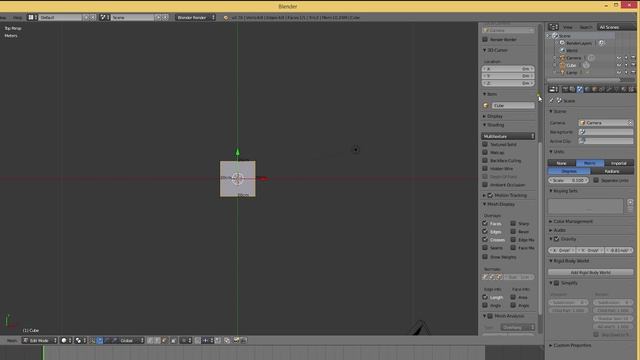Select the Scene tab in Properties editor
640x360 pixels.
[580, 89]
